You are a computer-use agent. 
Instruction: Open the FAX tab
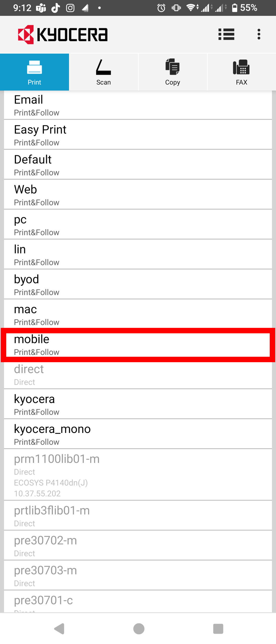click(x=242, y=72)
